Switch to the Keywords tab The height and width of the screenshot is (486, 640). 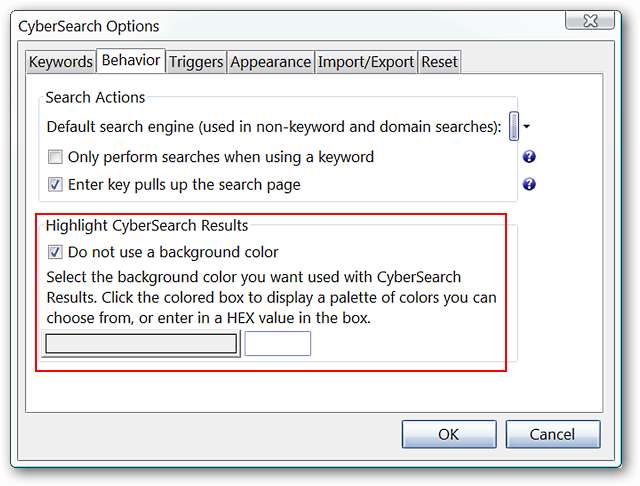60,62
